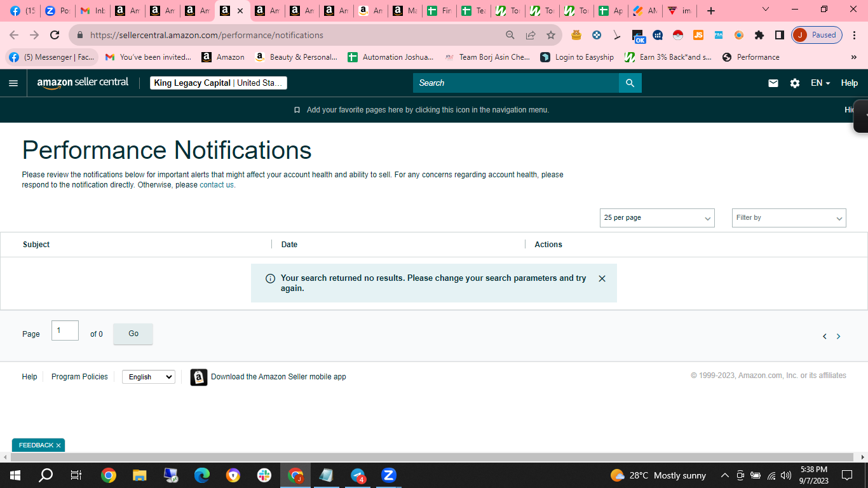This screenshot has height=488, width=868.
Task: Click the contact us link
Action: [217, 185]
